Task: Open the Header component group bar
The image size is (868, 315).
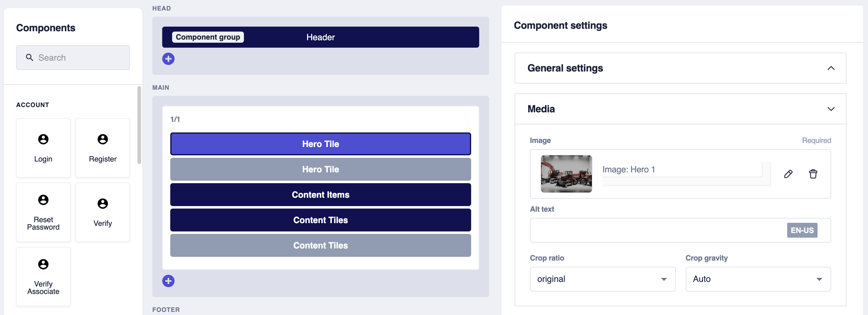Action: 320,37
